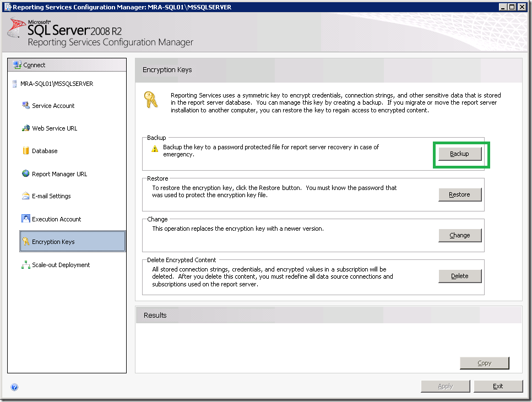532x402 pixels.
Task: Click the Execution Account icon
Action: click(x=25, y=219)
